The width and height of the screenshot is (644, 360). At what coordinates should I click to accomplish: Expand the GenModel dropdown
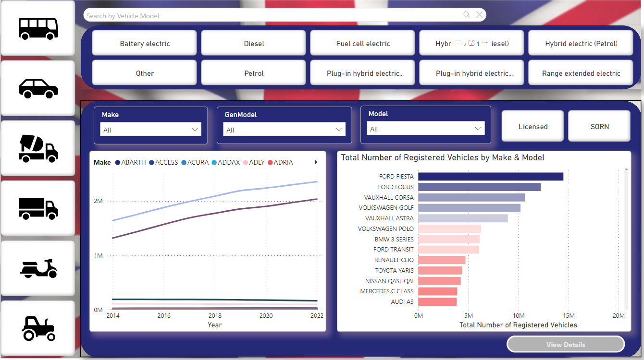click(x=285, y=130)
